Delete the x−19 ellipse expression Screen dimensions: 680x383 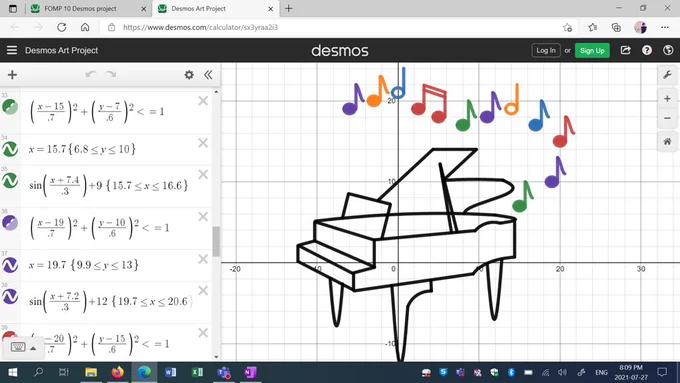[x=203, y=217]
